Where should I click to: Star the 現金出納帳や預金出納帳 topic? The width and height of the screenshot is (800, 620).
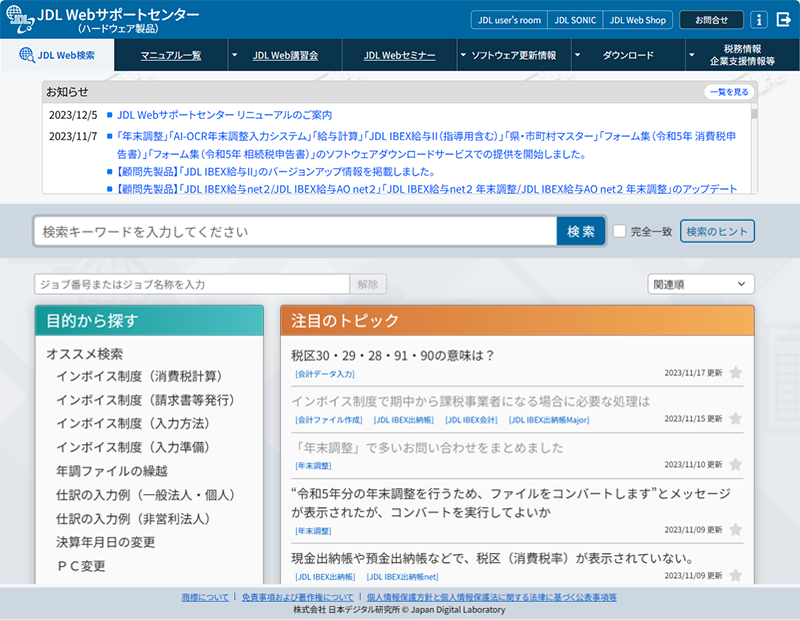(735, 576)
